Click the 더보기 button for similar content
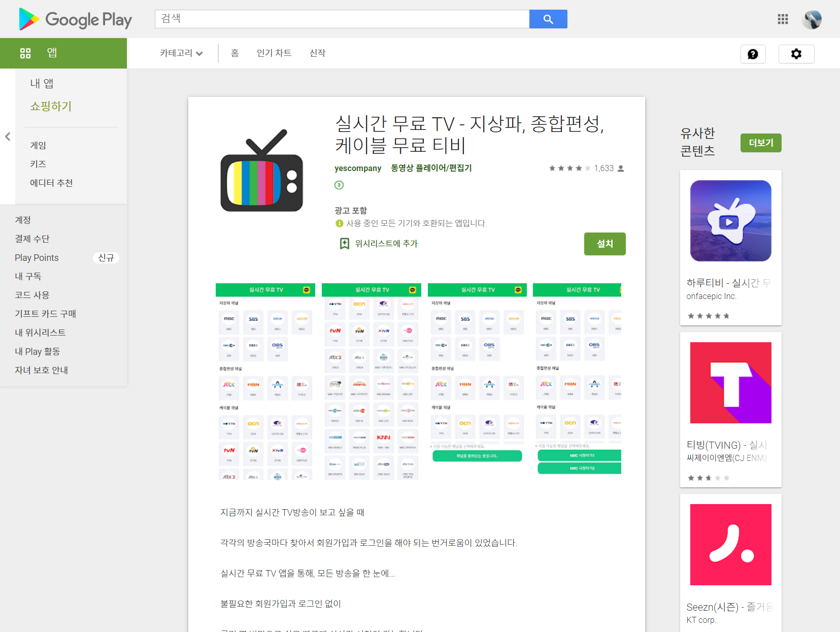The image size is (840, 632). point(761,143)
